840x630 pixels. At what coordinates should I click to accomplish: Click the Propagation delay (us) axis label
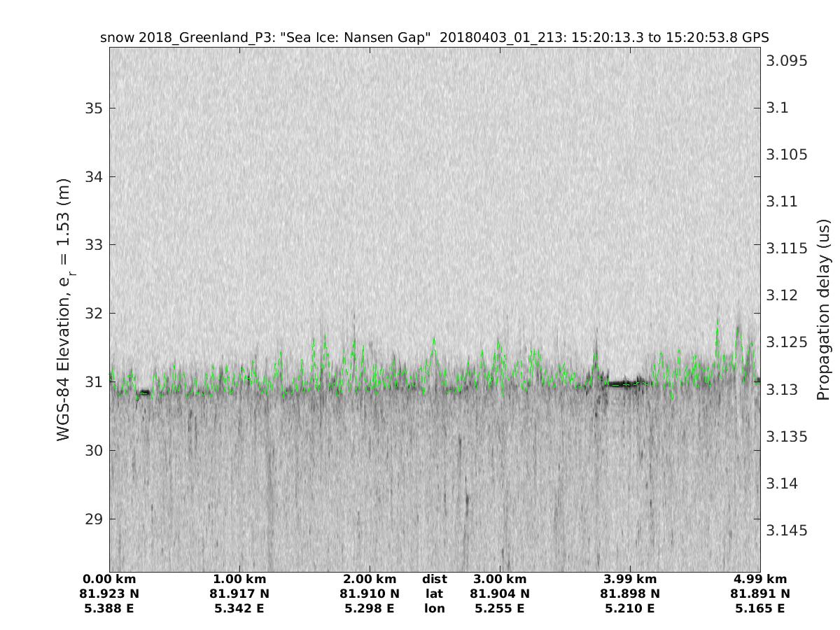(824, 309)
